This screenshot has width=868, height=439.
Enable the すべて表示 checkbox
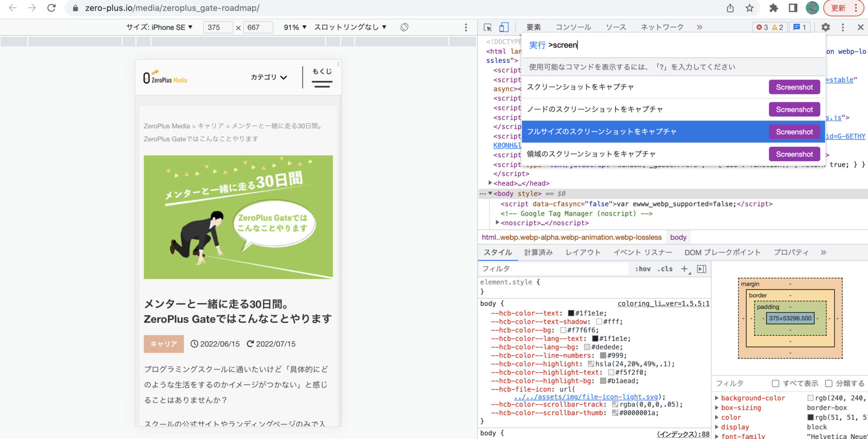click(x=776, y=383)
